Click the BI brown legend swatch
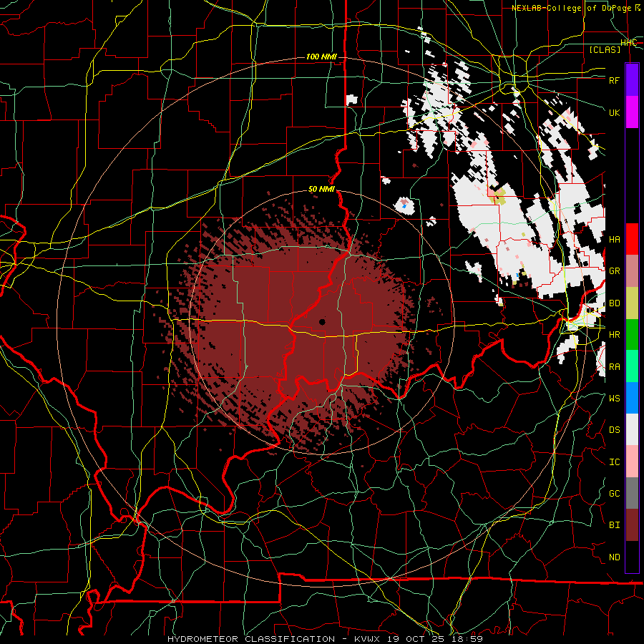 coord(632,525)
